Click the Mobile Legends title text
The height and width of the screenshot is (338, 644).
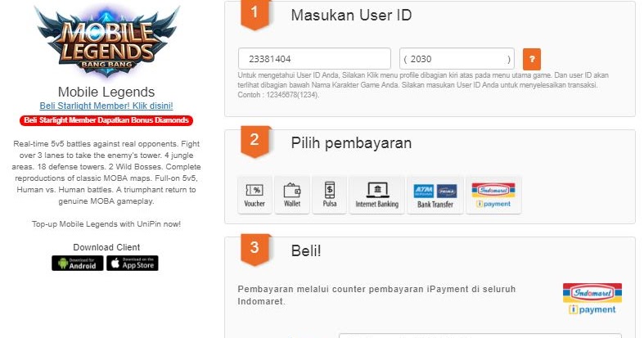point(106,92)
